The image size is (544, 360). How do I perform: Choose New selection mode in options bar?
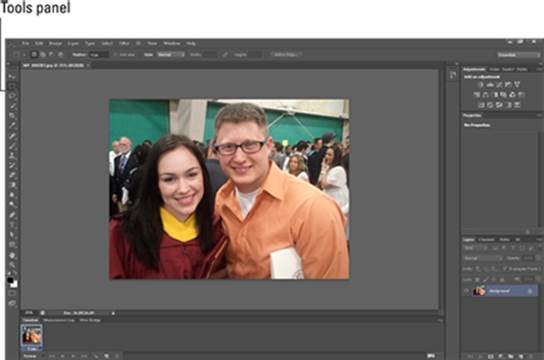(x=34, y=54)
